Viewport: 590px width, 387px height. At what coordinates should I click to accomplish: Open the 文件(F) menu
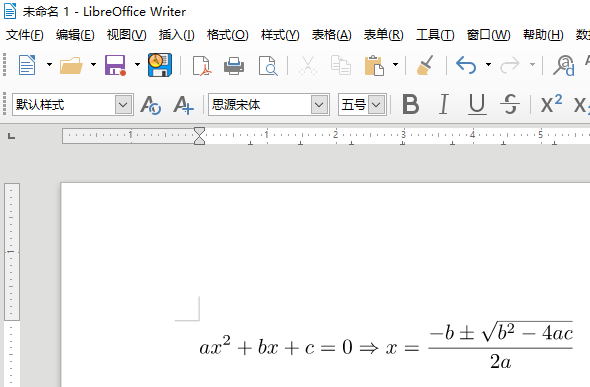click(24, 35)
